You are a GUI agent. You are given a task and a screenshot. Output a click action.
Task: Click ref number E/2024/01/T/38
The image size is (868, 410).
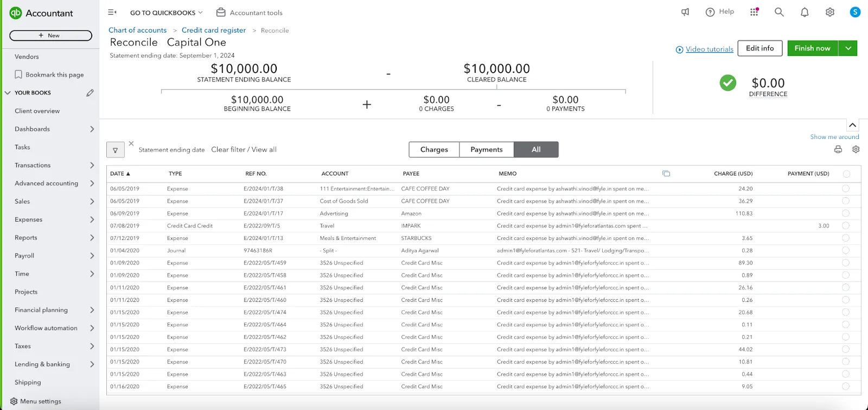coord(264,189)
